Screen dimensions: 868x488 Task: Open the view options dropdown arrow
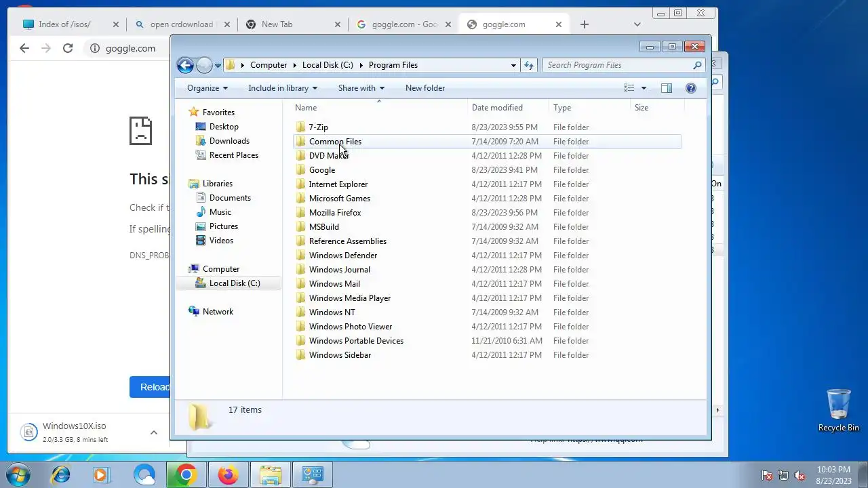point(644,88)
